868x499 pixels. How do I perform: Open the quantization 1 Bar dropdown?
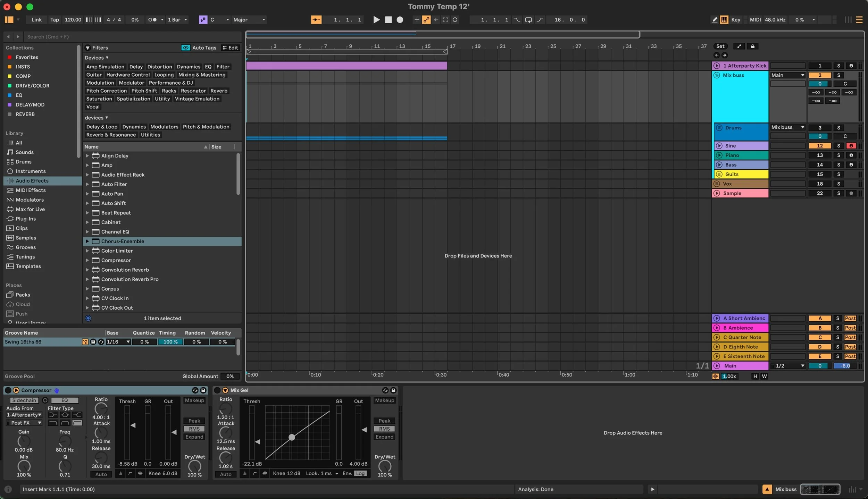tap(177, 20)
